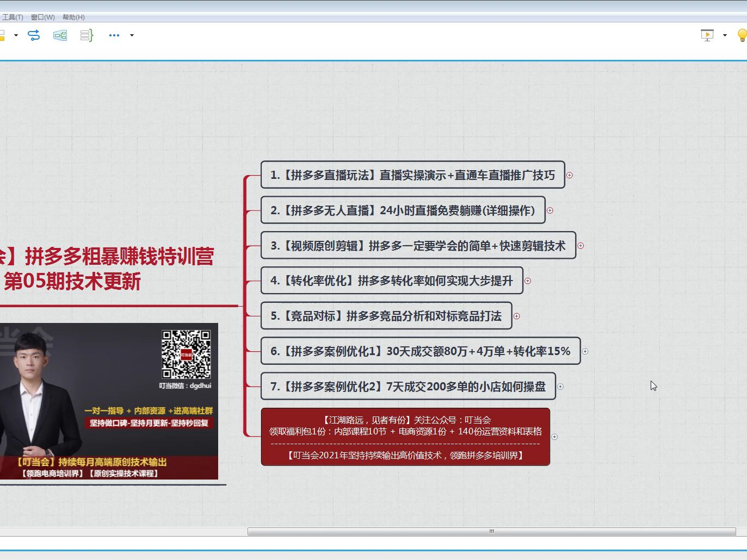Select central topic 拼多多粗暴赚钱特训营
Image resolution: width=747 pixels, height=560 pixels.
coord(109,269)
